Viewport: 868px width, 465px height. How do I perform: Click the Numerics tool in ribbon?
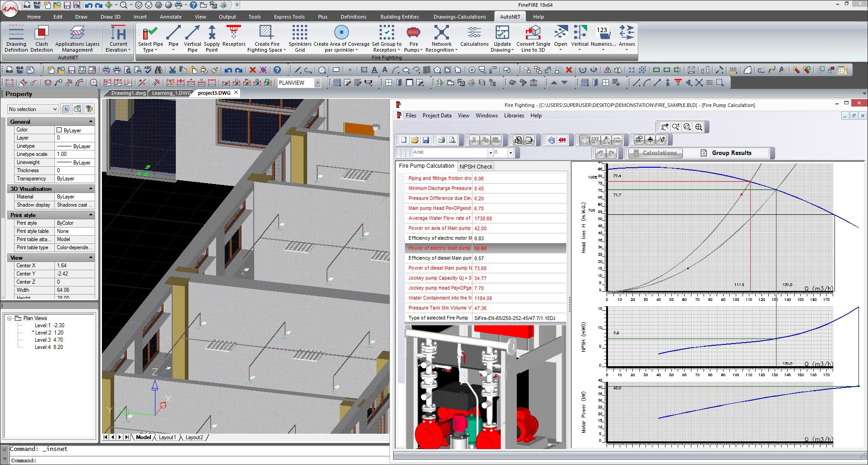point(603,39)
